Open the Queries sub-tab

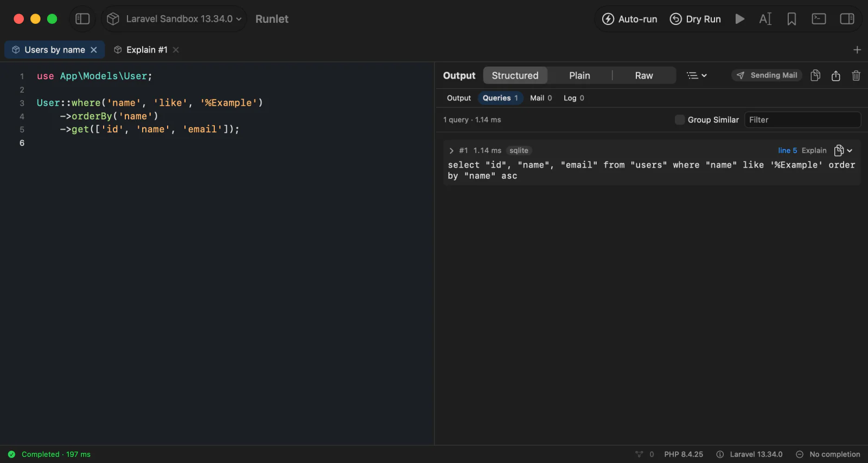pyautogui.click(x=500, y=98)
